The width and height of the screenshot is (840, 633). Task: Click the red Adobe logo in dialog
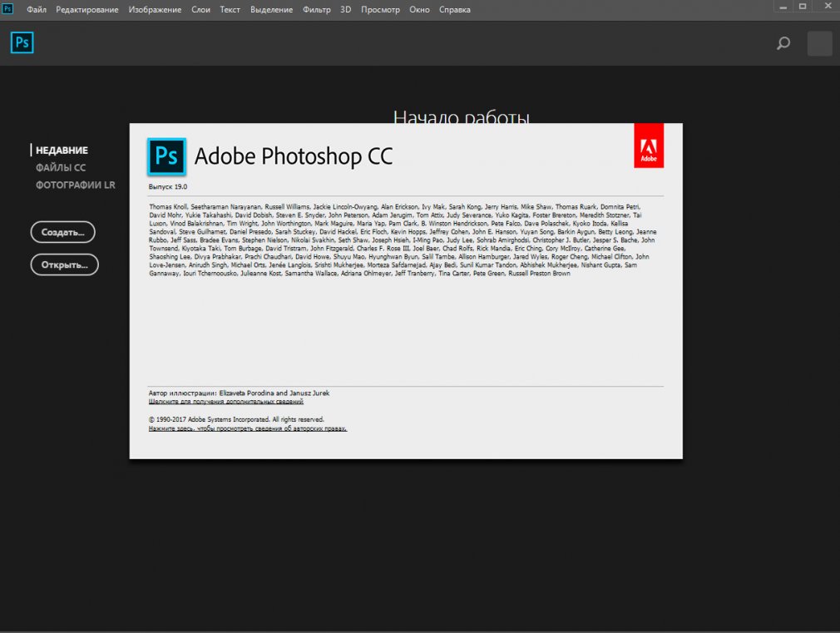(649, 146)
